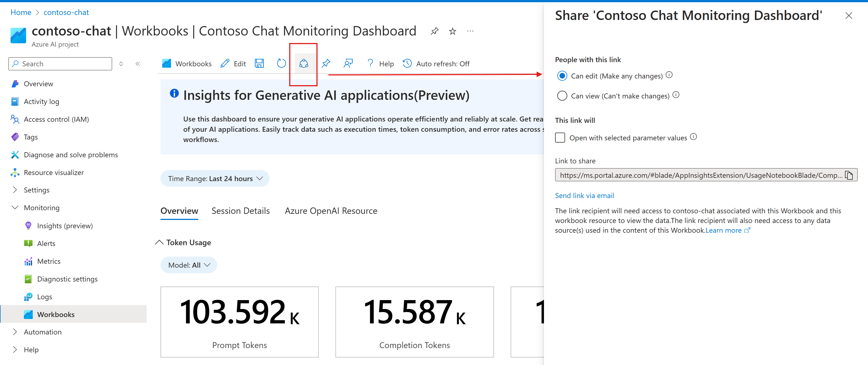
Task: Select the Can edit radio option
Action: pyautogui.click(x=562, y=76)
